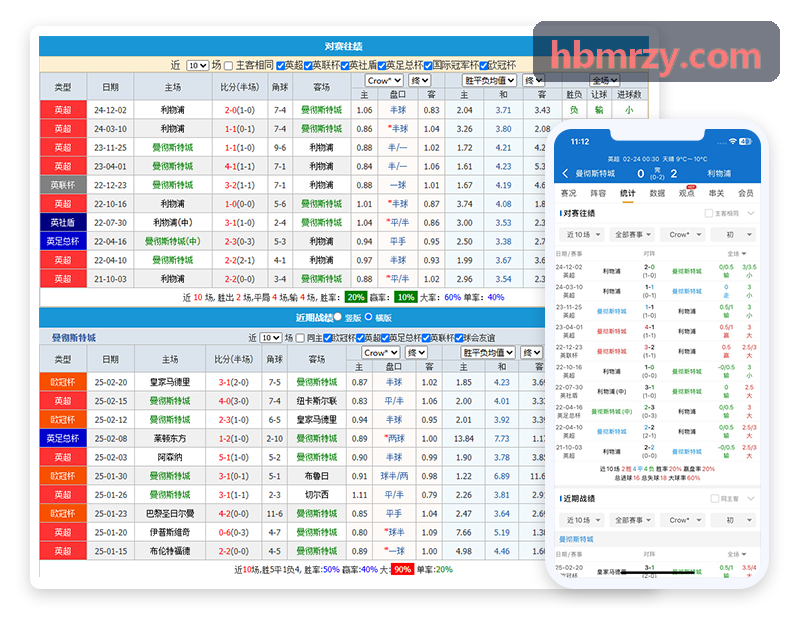Click 皇家马德里 home team in 25-02-20 row

[x=170, y=382]
